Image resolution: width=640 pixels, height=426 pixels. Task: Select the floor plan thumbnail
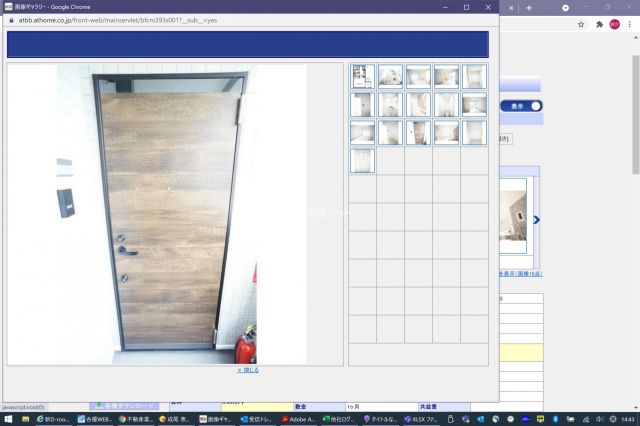362,76
